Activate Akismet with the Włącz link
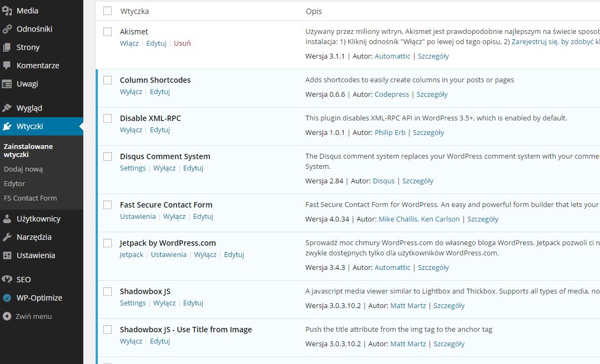600x364 pixels. [130, 43]
